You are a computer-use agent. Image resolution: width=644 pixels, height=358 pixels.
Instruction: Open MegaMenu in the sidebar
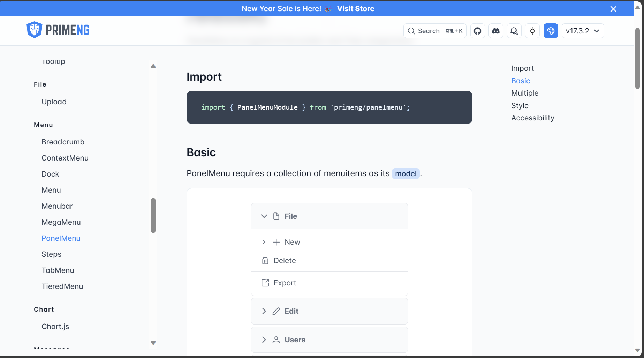click(61, 222)
